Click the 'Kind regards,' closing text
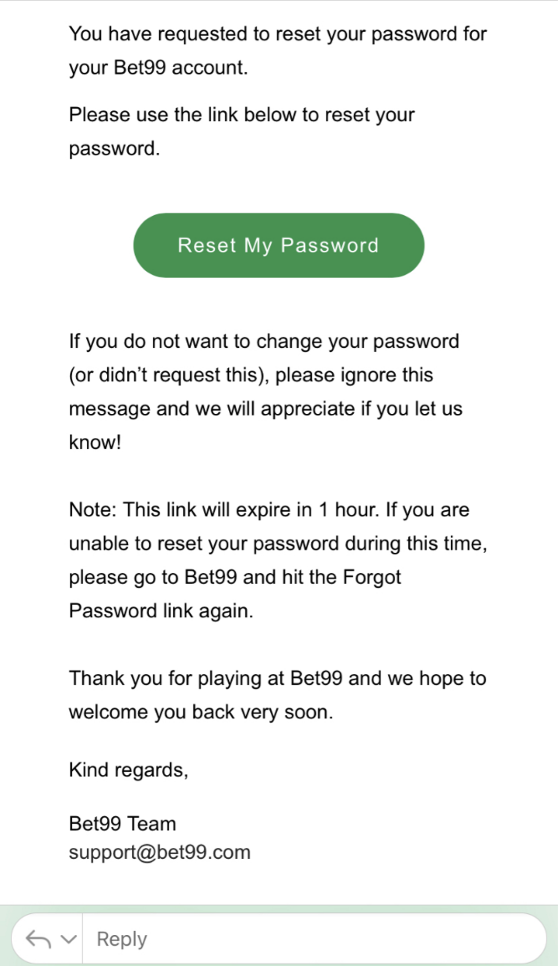This screenshot has height=966, width=560. [x=128, y=770]
